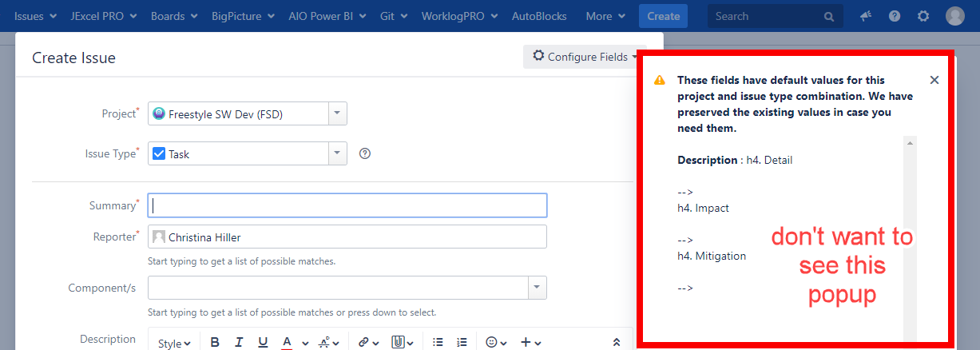The height and width of the screenshot is (350, 980).
Task: Collapse the editor toolbar with double chevron
Action: pyautogui.click(x=616, y=342)
